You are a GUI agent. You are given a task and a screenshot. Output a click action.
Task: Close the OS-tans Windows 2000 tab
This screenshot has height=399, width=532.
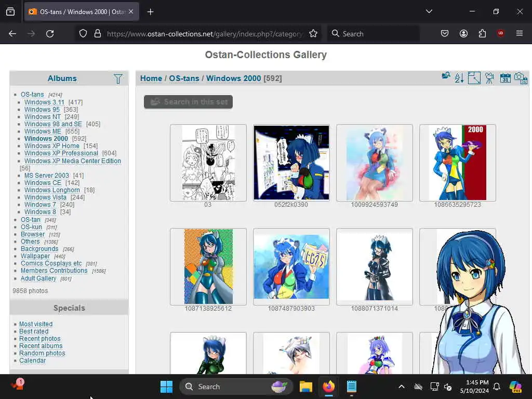tap(131, 12)
